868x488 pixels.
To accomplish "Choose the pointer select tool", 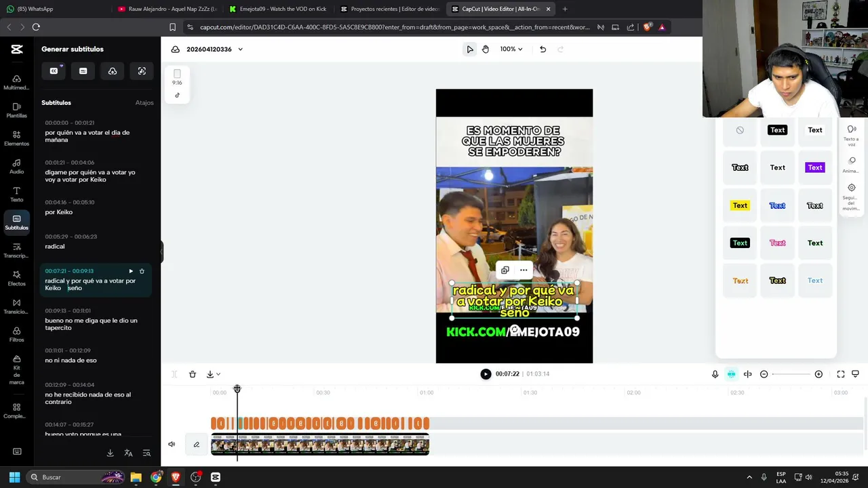I will (470, 49).
